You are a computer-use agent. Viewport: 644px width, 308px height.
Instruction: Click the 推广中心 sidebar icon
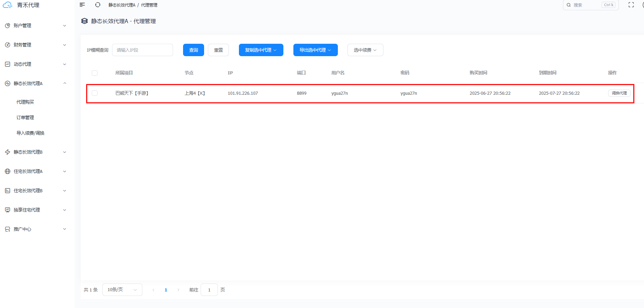point(8,229)
